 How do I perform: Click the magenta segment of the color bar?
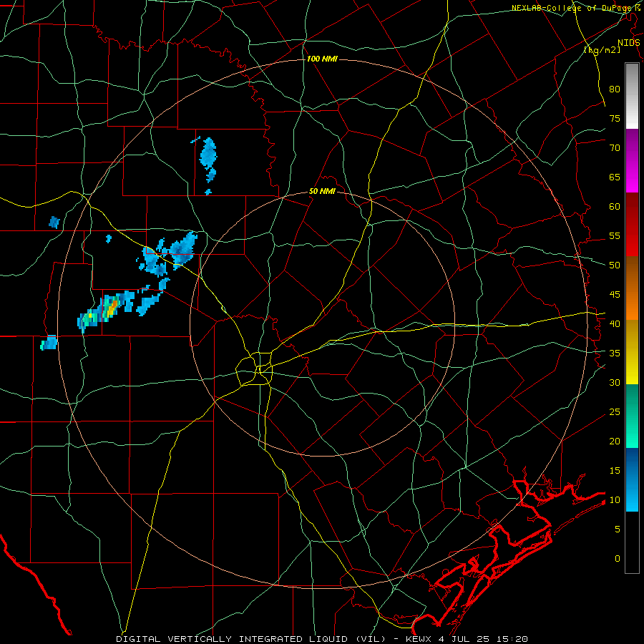632,160
